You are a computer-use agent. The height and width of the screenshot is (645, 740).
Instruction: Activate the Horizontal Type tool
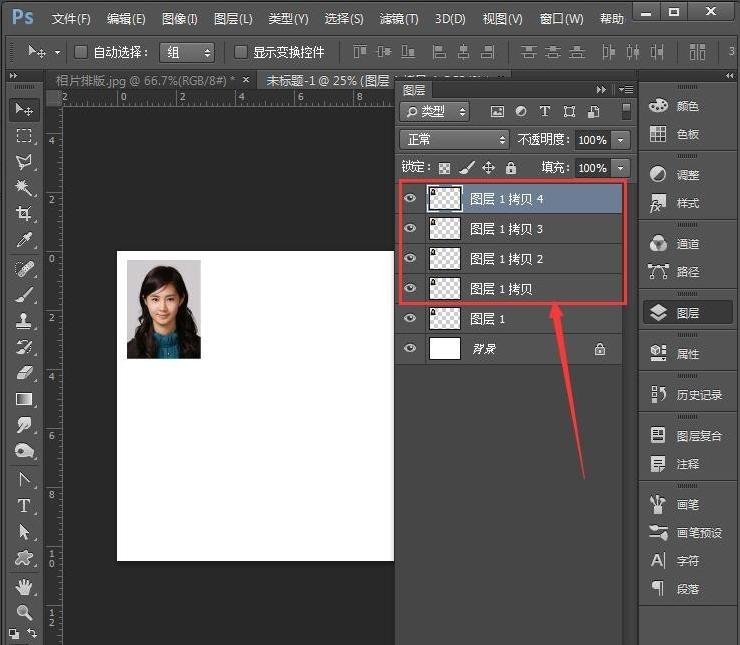(24, 506)
